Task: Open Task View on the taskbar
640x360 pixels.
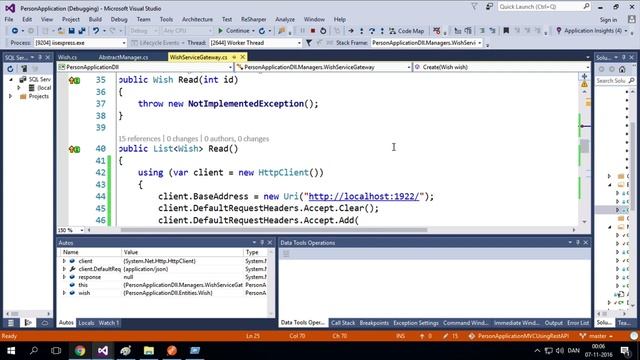Action: (x=56, y=351)
